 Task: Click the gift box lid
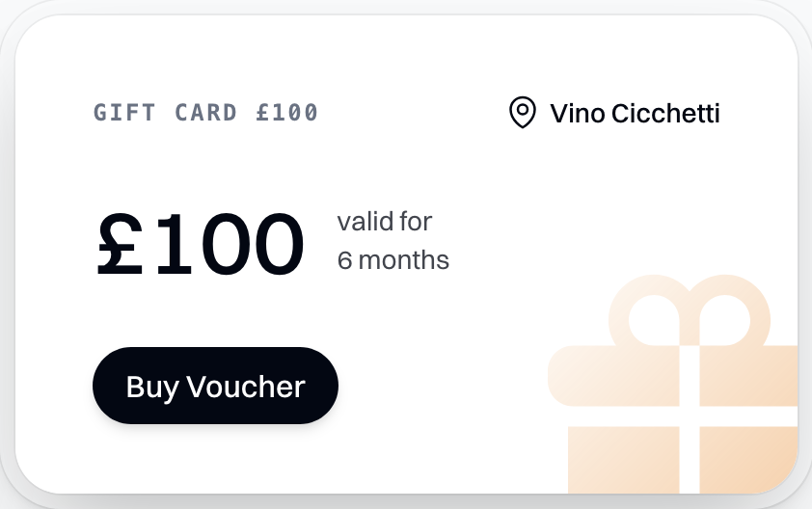tap(675, 375)
